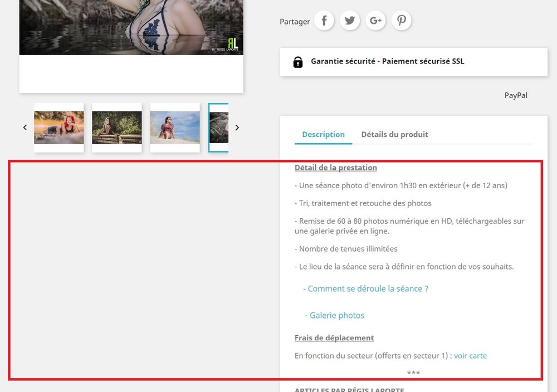Share the product on Twitter

(x=350, y=20)
